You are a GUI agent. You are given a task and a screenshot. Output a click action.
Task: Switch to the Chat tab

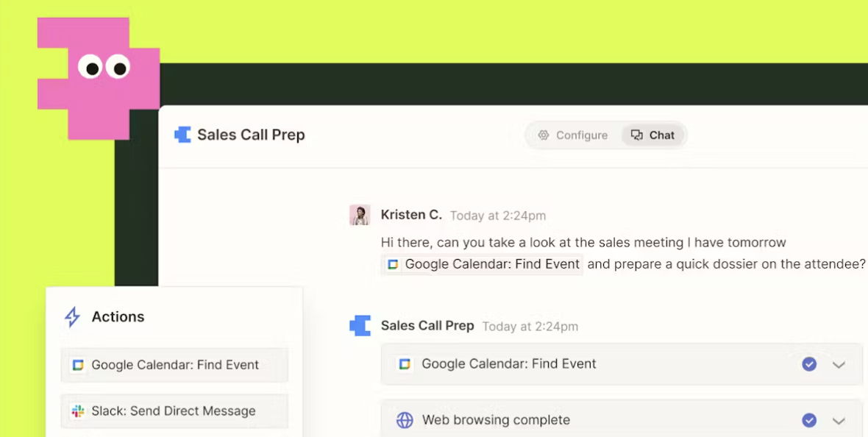(652, 135)
